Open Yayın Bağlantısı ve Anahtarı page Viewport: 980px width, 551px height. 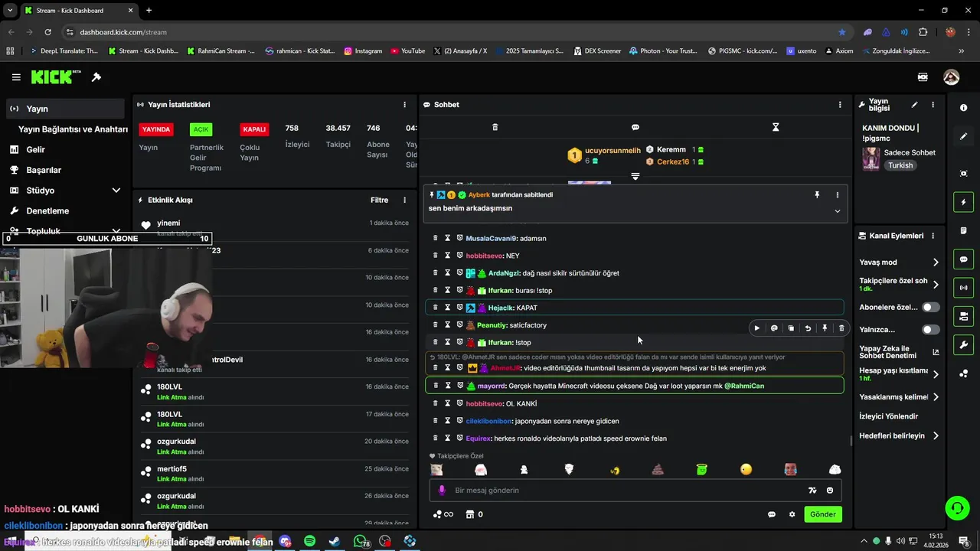click(x=73, y=129)
